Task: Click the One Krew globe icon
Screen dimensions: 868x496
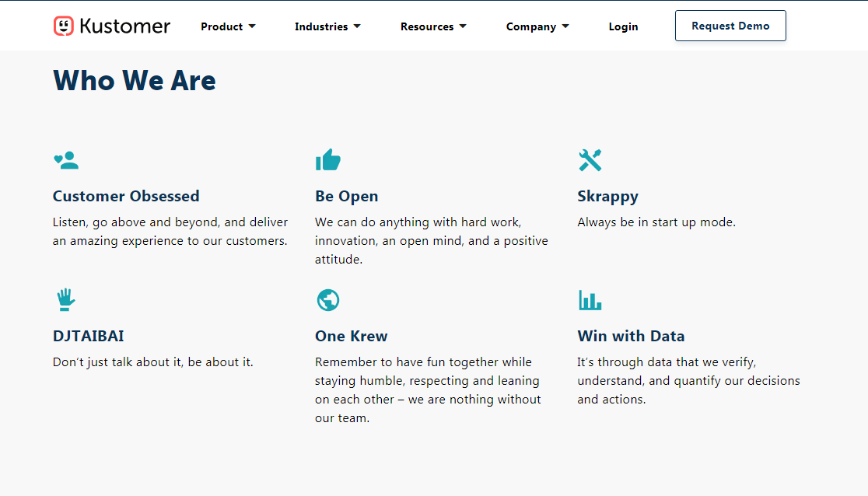Action: 328,300
